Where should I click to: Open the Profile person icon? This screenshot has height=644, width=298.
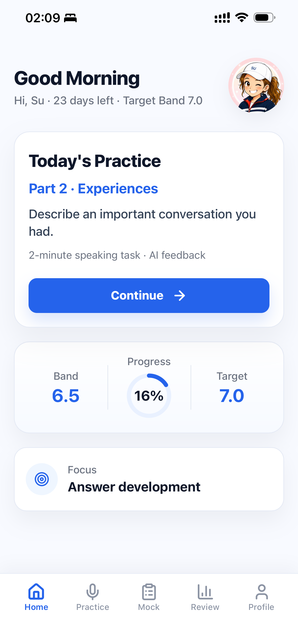coord(262,592)
